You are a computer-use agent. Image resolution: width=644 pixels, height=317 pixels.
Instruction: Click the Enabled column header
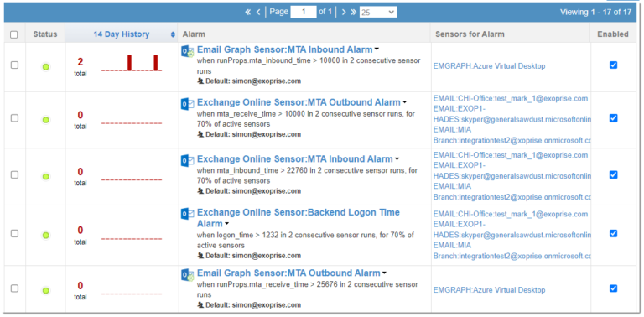pyautogui.click(x=613, y=34)
